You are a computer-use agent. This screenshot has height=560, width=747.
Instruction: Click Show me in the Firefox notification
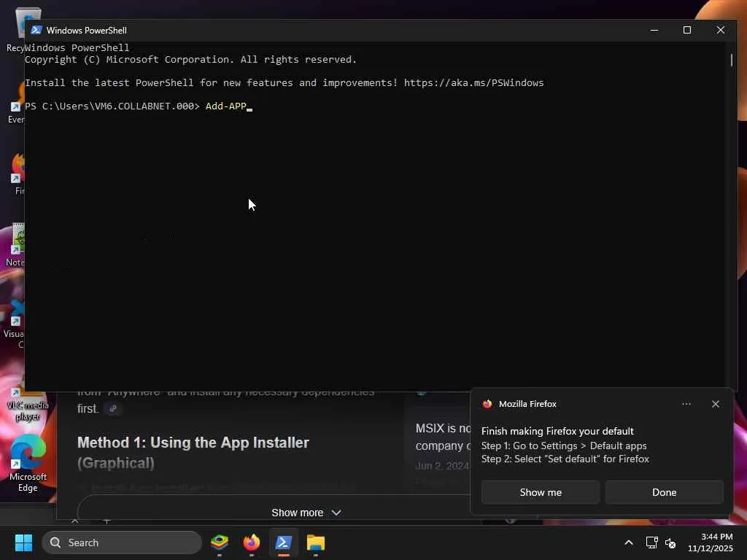541,492
